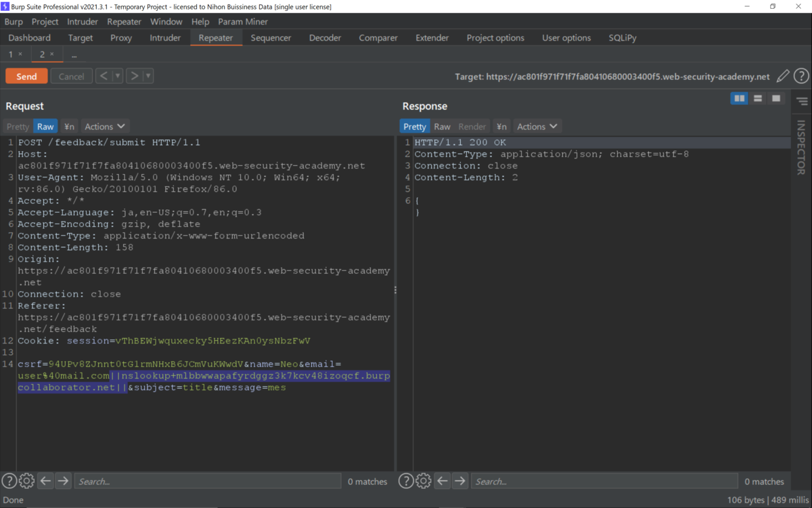
Task: Focus the request Search field
Action: pyautogui.click(x=207, y=482)
